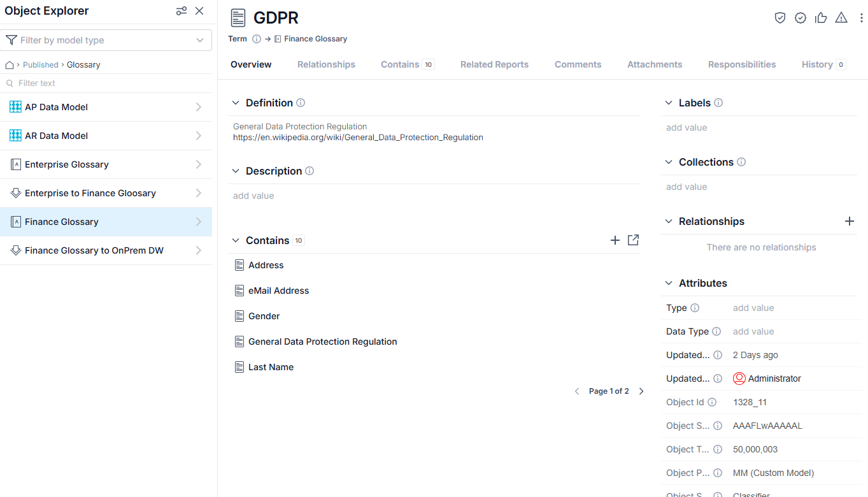
Task: Click the warning triangle icon
Action: coord(841,18)
